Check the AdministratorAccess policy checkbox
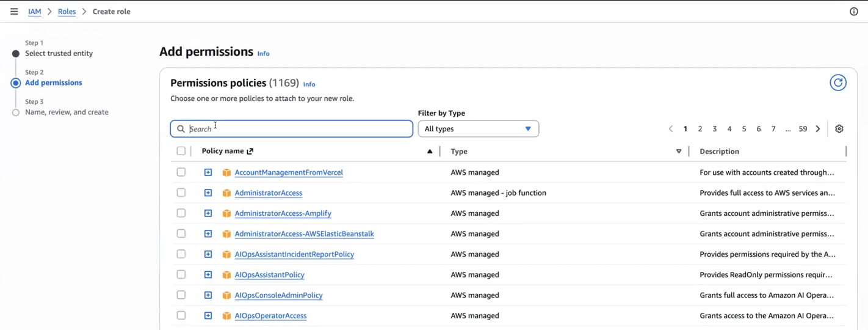Viewport: 868px width, 330px height. [181, 193]
